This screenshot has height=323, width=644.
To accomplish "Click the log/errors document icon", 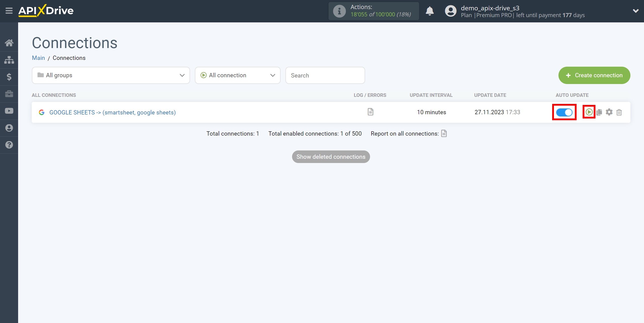I will click(x=371, y=112).
